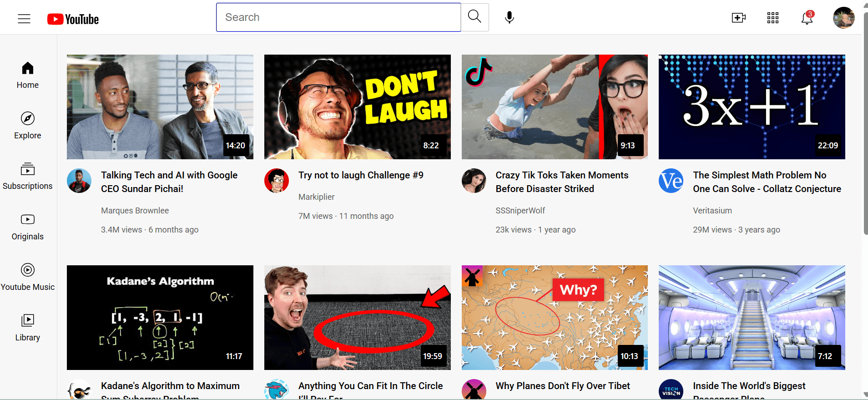Open the YouTube apps grid icon
Screen dimensions: 868x400
click(773, 18)
